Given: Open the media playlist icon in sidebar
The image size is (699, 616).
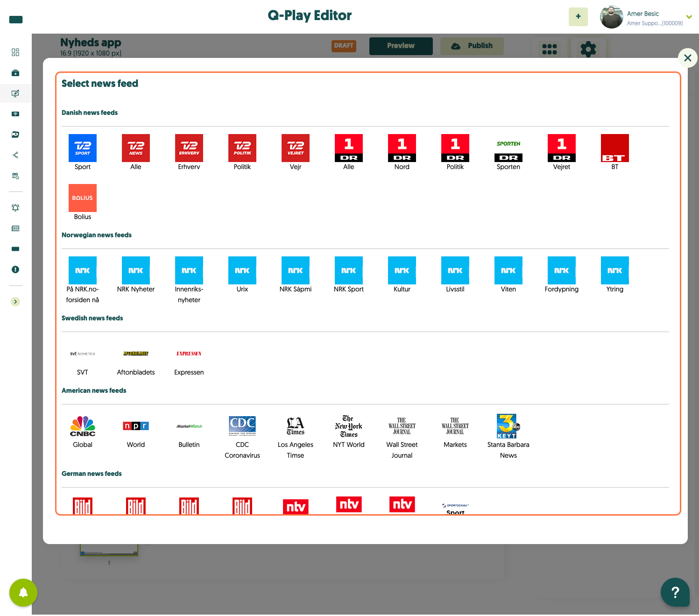Looking at the screenshot, I should [x=15, y=73].
